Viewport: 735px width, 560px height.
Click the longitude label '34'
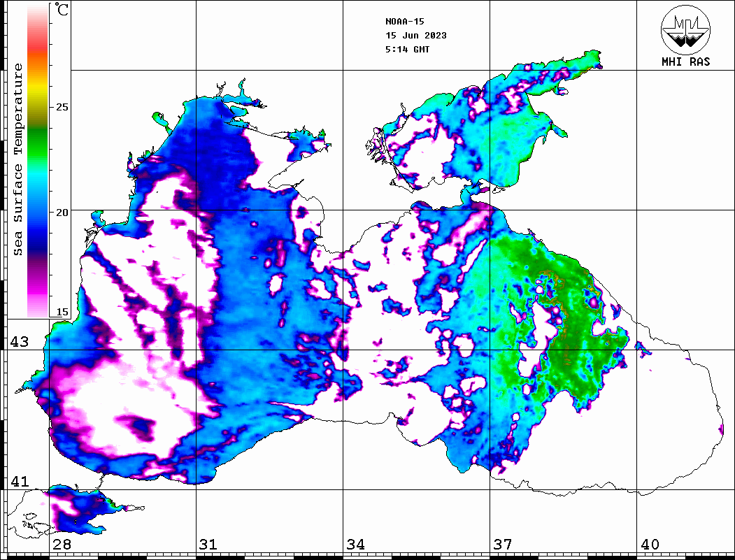355,545
